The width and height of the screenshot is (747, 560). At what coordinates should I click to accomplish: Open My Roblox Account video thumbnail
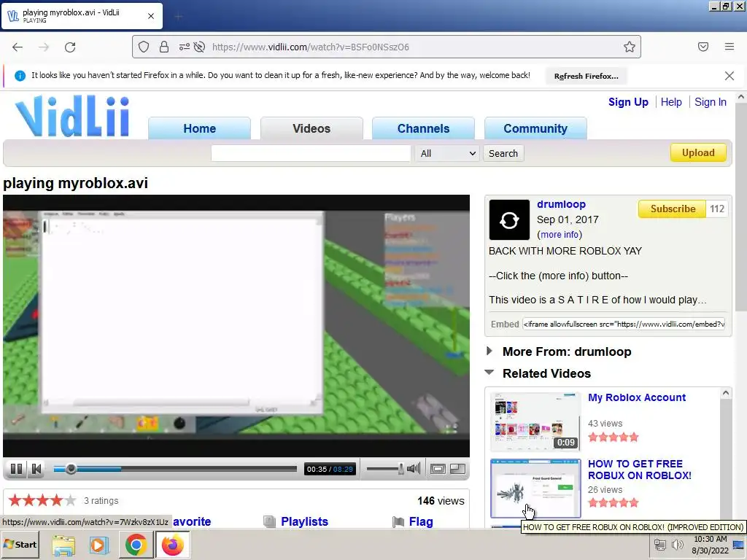[x=535, y=422]
